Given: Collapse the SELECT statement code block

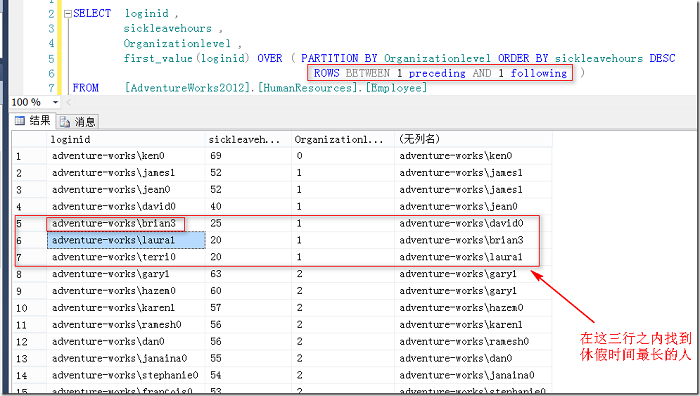Looking at the screenshot, I should click(x=67, y=14).
